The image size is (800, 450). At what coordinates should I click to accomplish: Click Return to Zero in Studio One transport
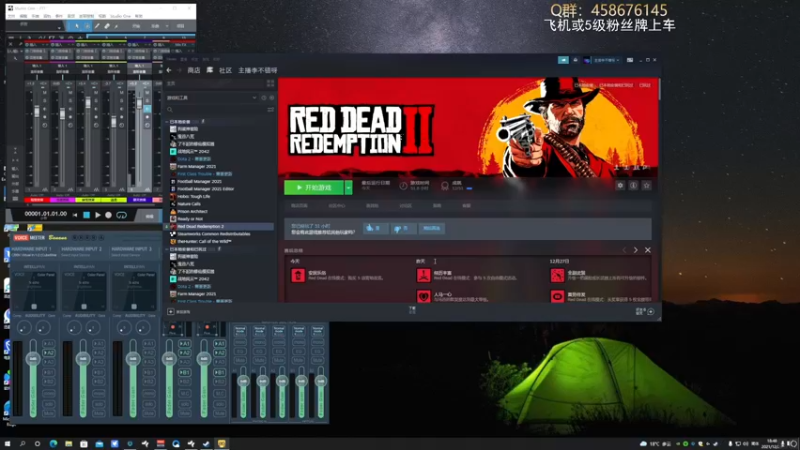(75, 215)
